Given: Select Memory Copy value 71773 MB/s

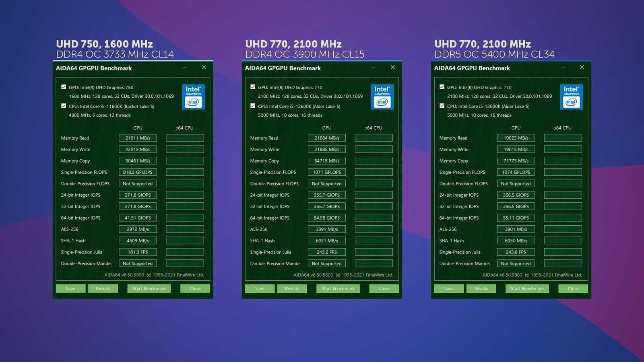Looking at the screenshot, I should (516, 160).
